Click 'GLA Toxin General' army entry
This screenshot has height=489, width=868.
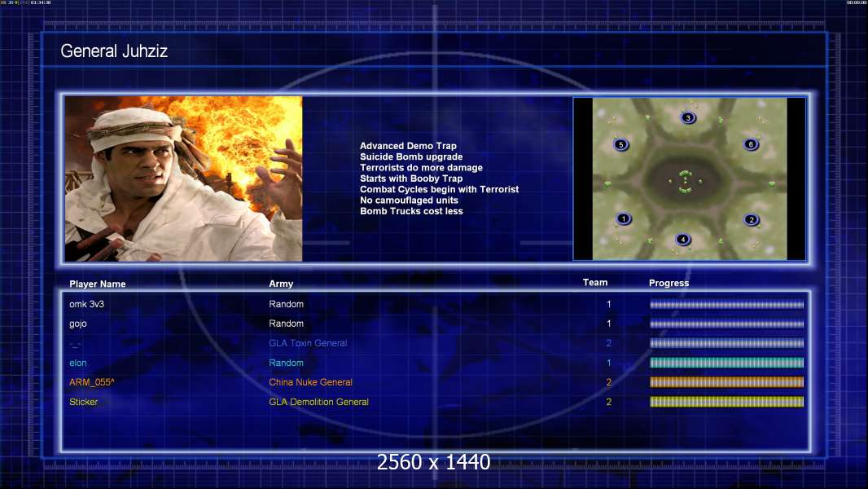point(308,343)
